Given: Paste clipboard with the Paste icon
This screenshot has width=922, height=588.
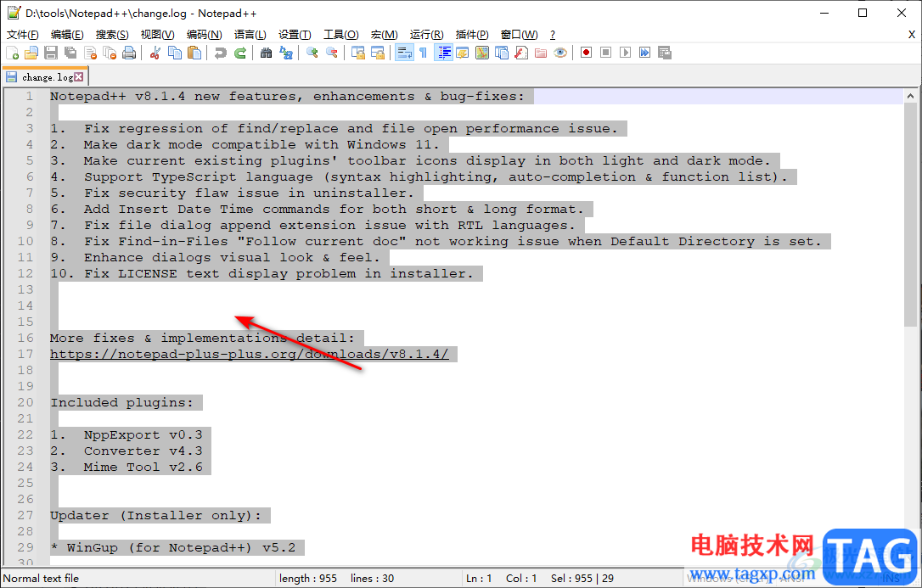Looking at the screenshot, I should point(194,53).
